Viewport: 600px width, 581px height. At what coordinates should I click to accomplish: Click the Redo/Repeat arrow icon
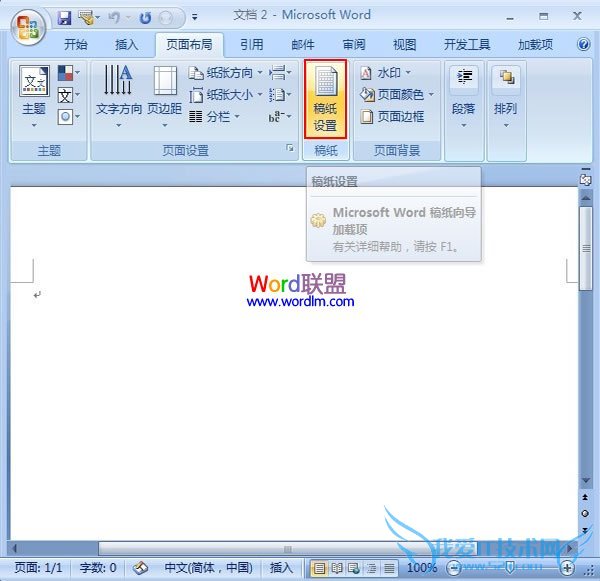pyautogui.click(x=145, y=18)
